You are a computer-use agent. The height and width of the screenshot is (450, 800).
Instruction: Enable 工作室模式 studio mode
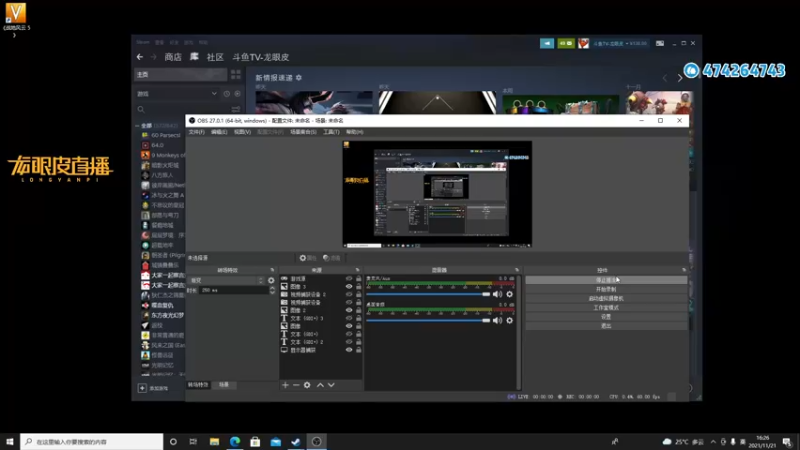click(x=606, y=308)
